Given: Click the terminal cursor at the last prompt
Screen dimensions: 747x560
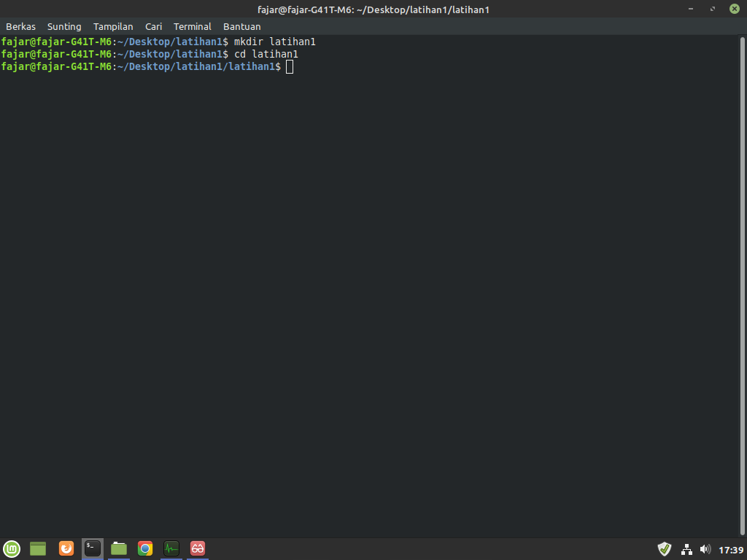Looking at the screenshot, I should point(290,66).
